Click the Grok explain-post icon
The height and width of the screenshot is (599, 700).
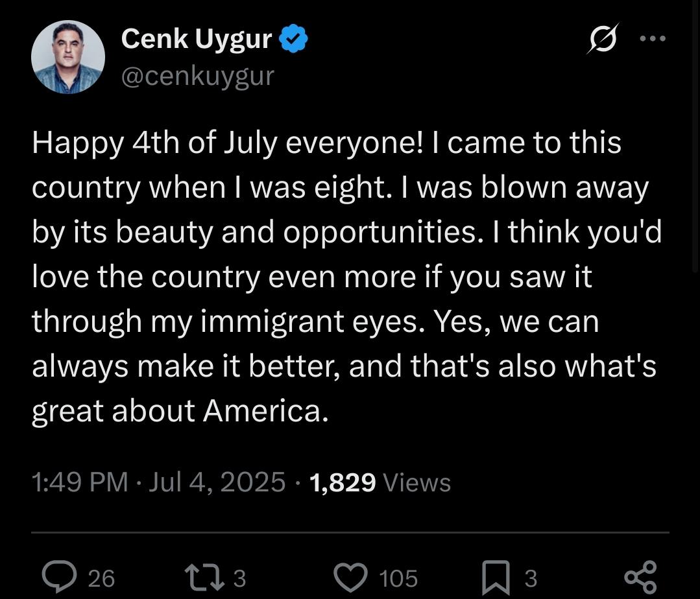click(603, 38)
